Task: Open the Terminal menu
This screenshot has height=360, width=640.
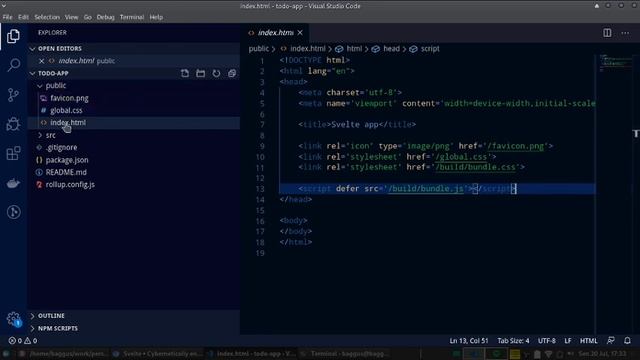Action: (132, 17)
